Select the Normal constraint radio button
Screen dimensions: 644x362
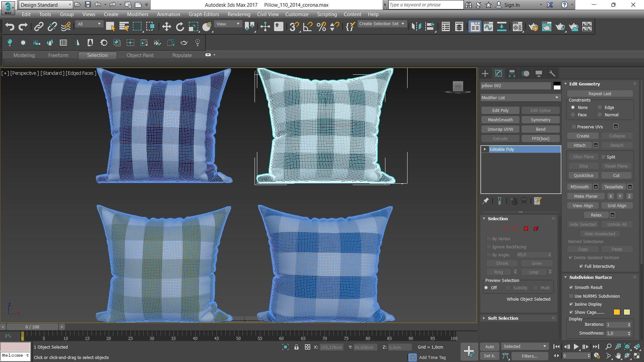(600, 115)
